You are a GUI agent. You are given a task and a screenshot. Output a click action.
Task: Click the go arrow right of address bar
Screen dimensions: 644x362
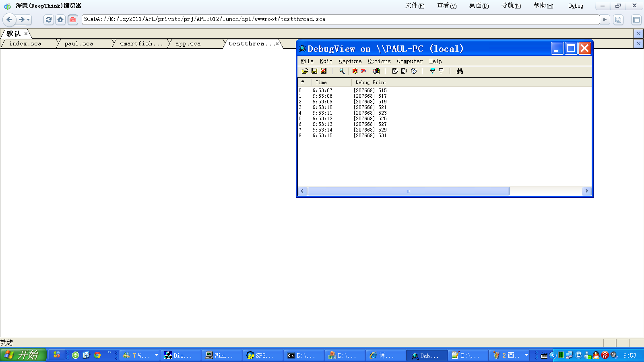[x=605, y=19]
